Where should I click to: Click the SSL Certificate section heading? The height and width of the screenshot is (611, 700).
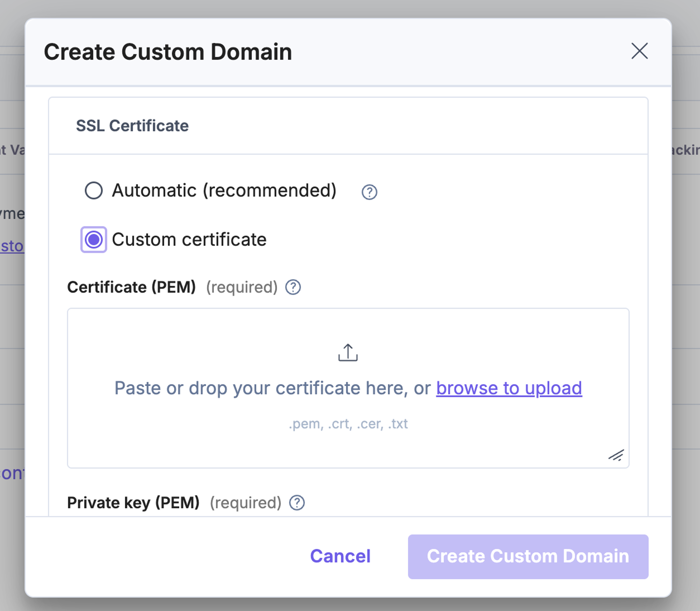pyautogui.click(x=132, y=126)
